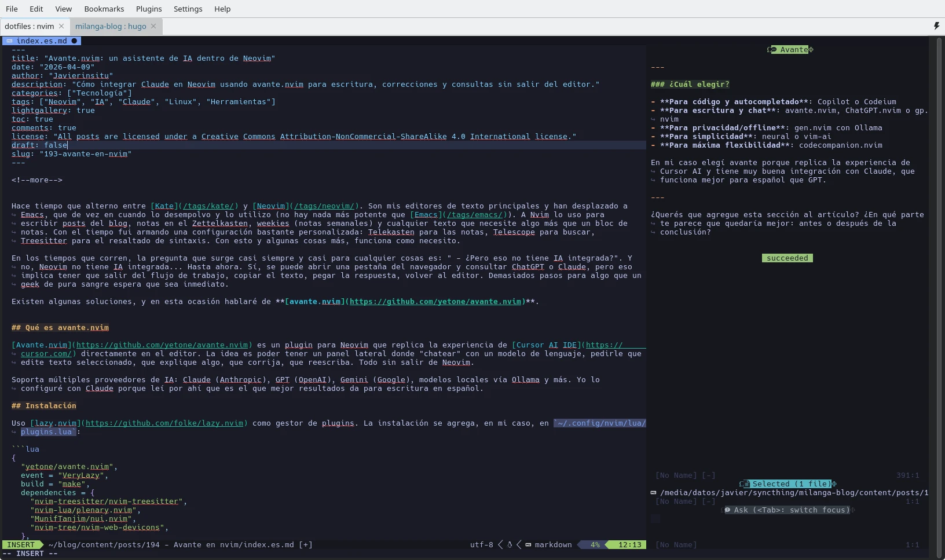Click the markdown icon before the selected file path
Screen dimensions: 945x560
(x=654, y=493)
